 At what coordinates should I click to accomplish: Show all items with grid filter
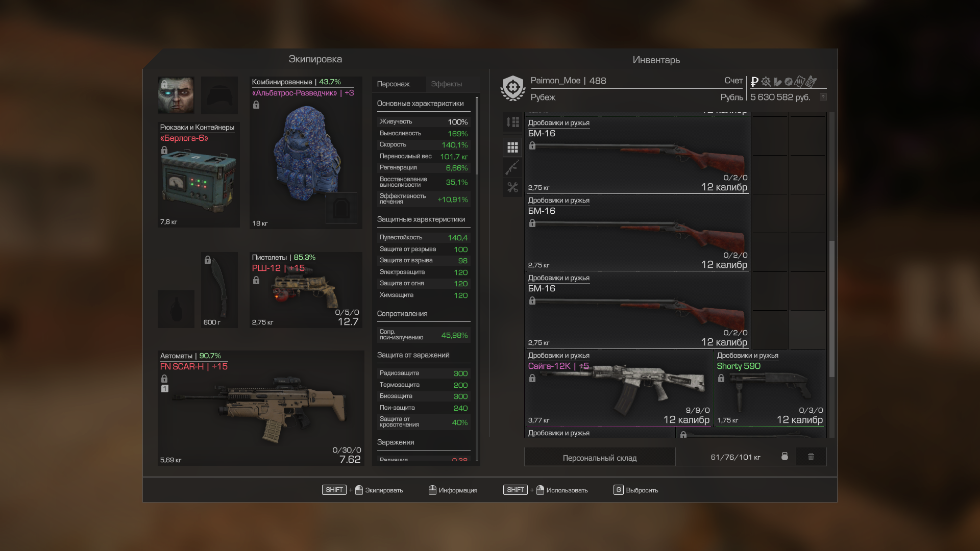(512, 147)
